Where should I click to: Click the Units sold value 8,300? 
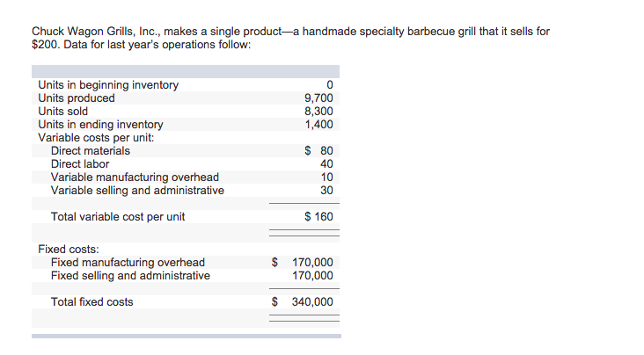point(318,112)
